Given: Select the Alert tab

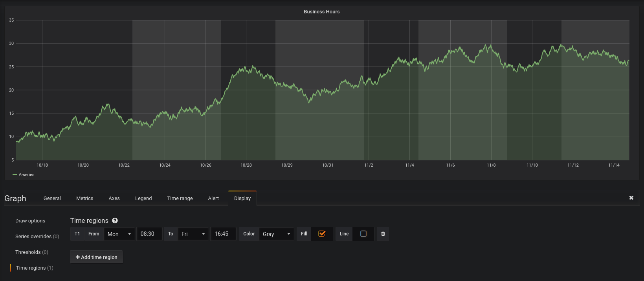Looking at the screenshot, I should (213, 198).
